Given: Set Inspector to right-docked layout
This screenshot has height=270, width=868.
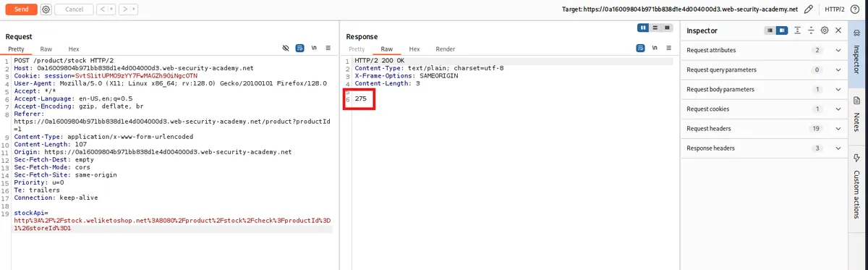Looking at the screenshot, I should coord(782,30).
